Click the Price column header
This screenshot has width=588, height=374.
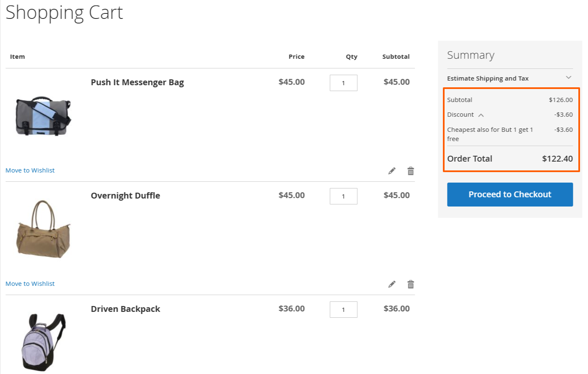coord(297,57)
